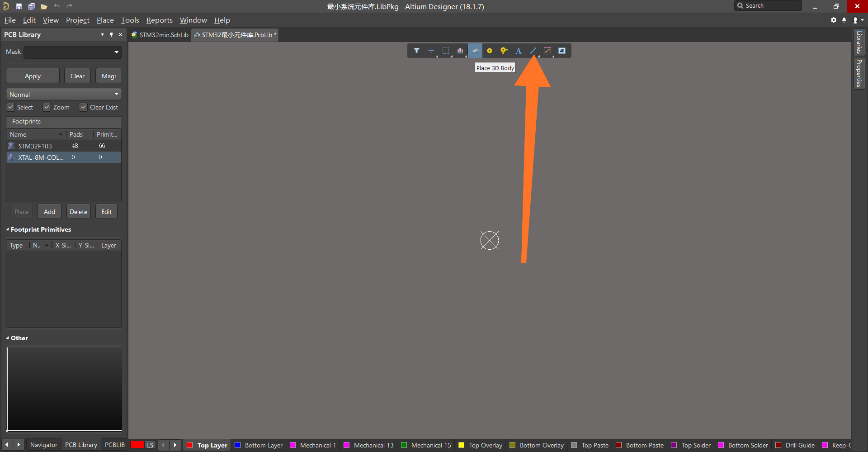868x452 pixels.
Task: Open the Place menu
Action: click(105, 20)
